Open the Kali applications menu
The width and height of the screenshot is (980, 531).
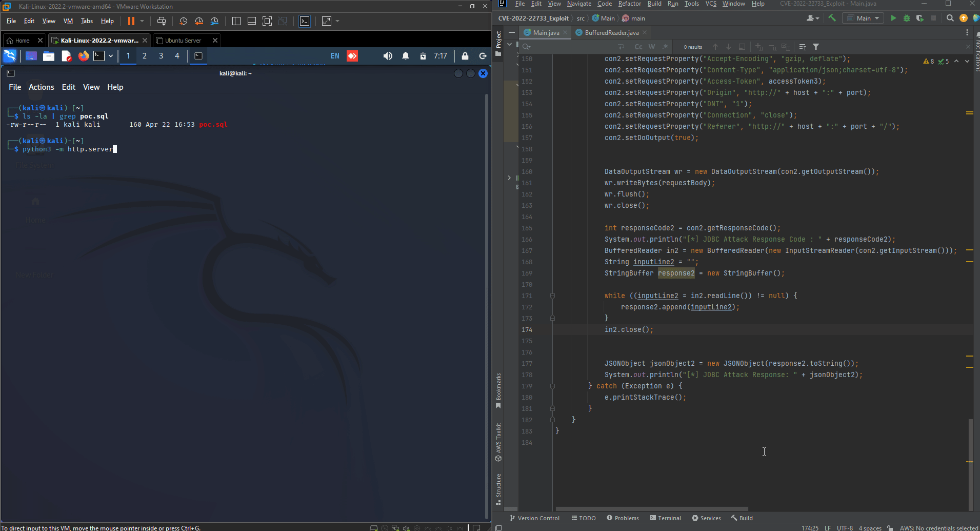coord(10,56)
